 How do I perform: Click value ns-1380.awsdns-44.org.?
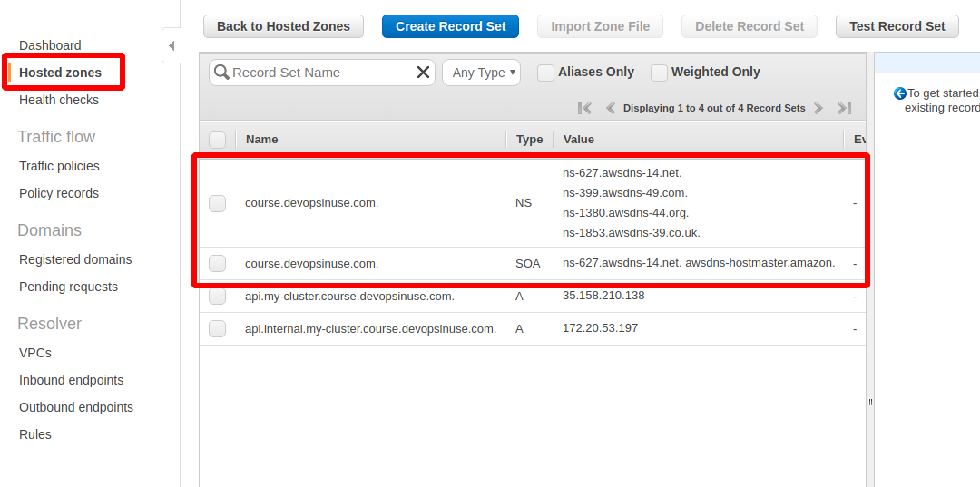coord(625,213)
